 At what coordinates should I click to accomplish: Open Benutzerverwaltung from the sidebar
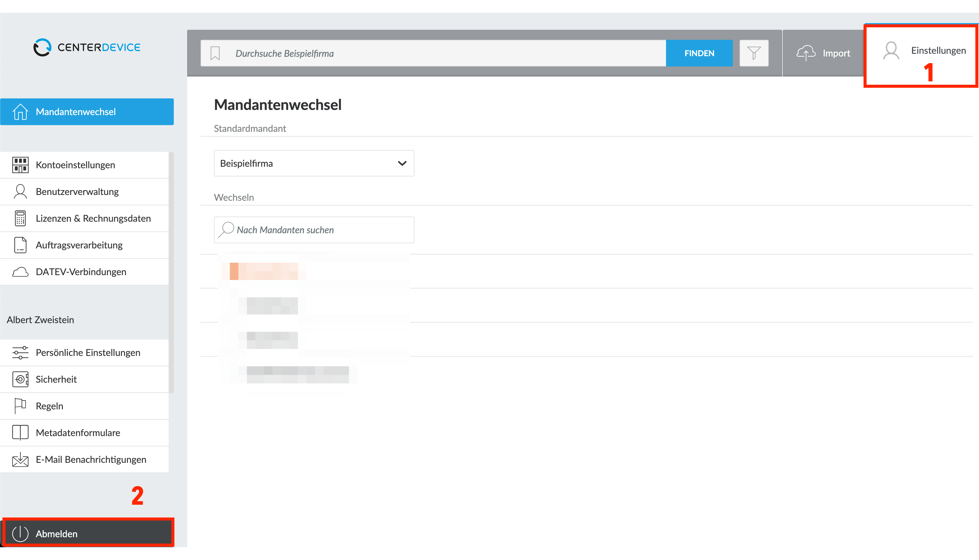pos(84,192)
